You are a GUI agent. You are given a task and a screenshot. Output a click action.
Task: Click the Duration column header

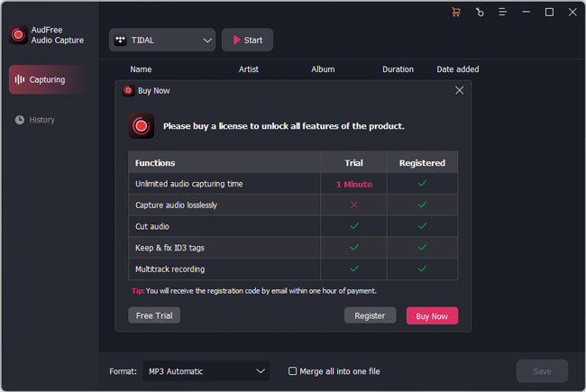click(x=398, y=69)
